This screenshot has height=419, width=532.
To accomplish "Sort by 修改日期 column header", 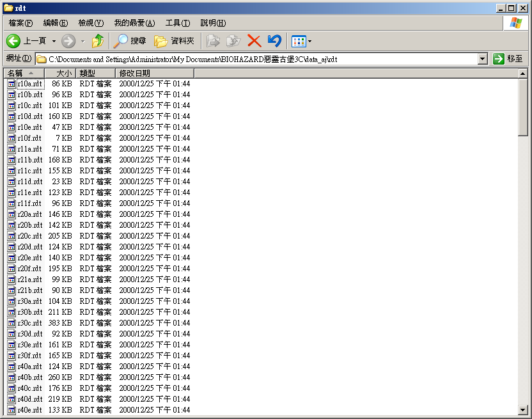I will coord(155,73).
